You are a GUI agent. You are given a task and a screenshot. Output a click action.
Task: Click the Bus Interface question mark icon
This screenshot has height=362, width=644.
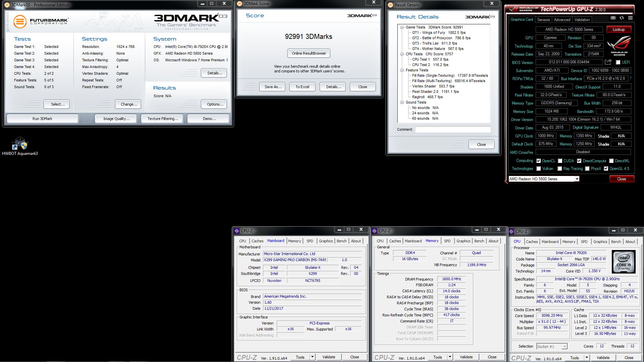[x=630, y=78]
